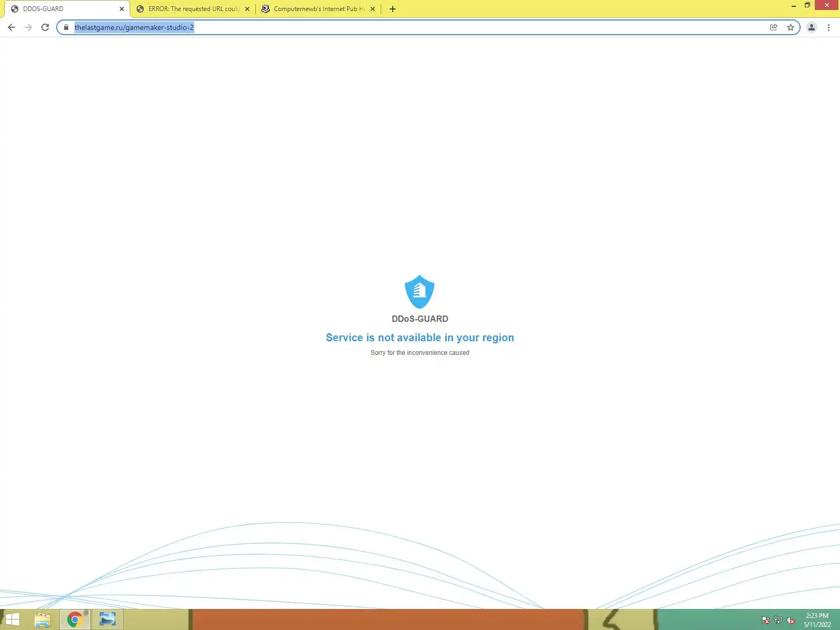Click Chrome icon in taskbar
Image resolution: width=840 pixels, height=630 pixels.
[75, 619]
